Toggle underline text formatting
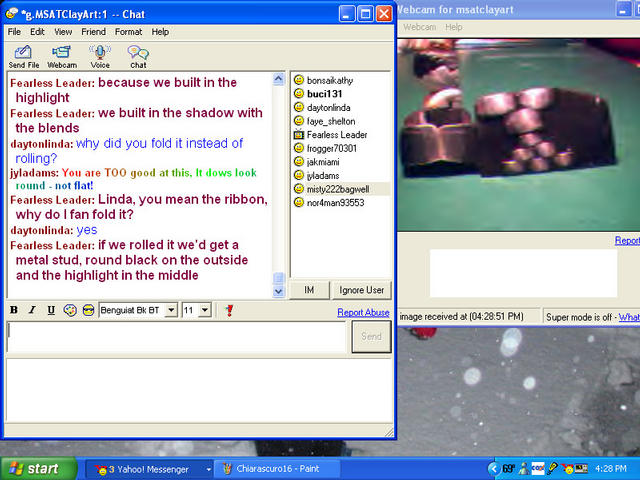This screenshot has height=480, width=640. tap(51, 310)
